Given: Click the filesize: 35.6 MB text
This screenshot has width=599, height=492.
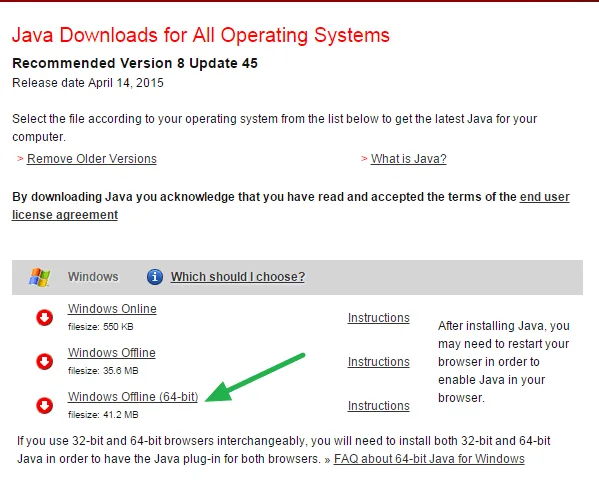Looking at the screenshot, I should tap(103, 371).
